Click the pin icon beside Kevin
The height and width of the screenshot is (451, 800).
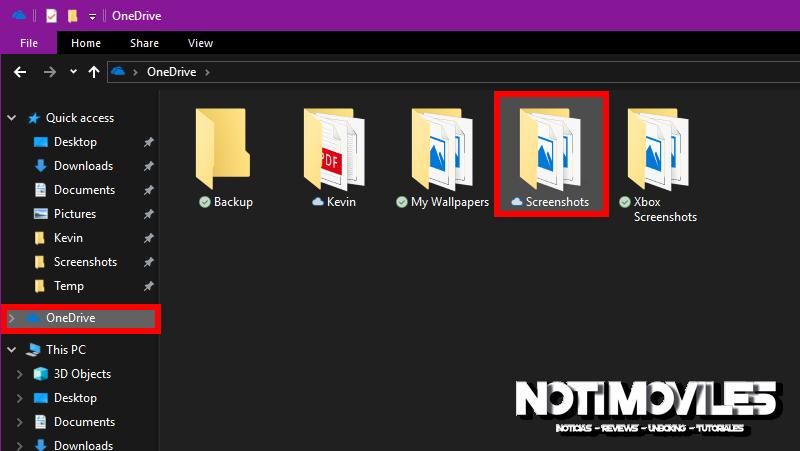(x=148, y=238)
